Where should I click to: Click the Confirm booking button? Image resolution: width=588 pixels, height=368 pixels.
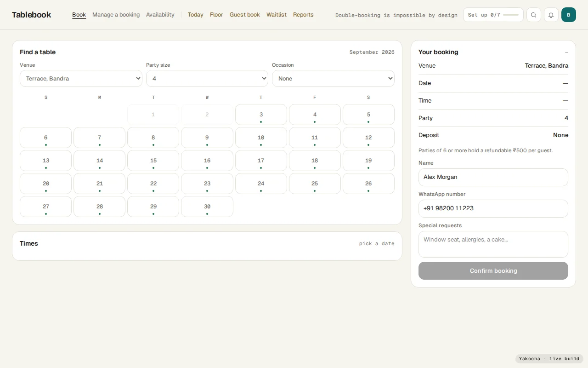tap(493, 270)
